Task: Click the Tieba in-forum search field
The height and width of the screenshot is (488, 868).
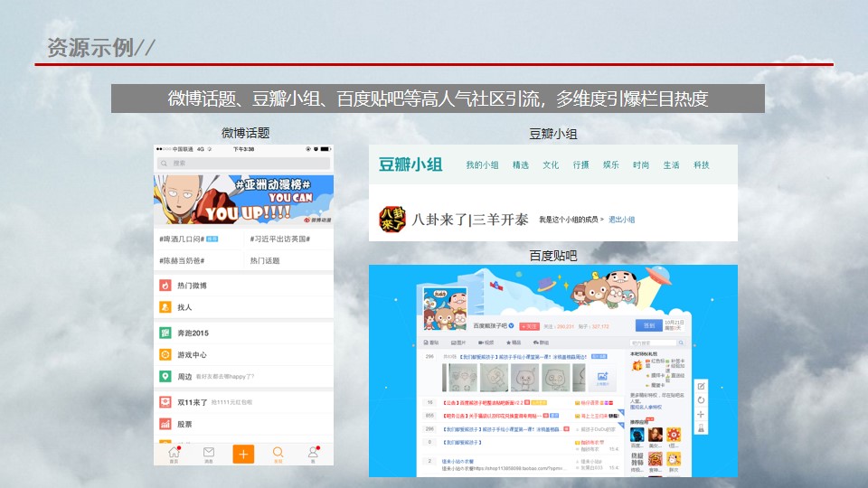Action: click(653, 343)
